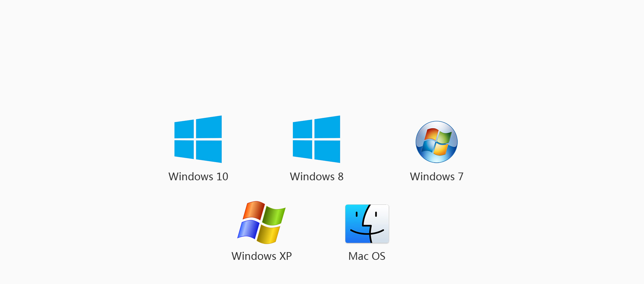644x284 pixels.
Task: Click the Windows 8 logo icon
Action: (316, 139)
